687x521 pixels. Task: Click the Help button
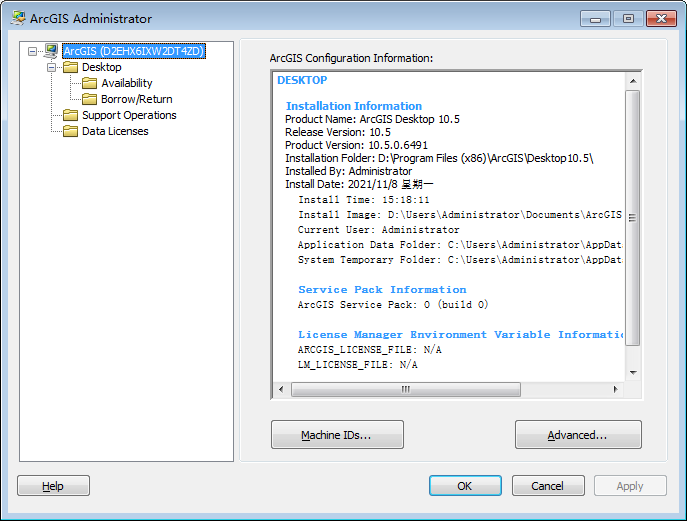click(53, 486)
